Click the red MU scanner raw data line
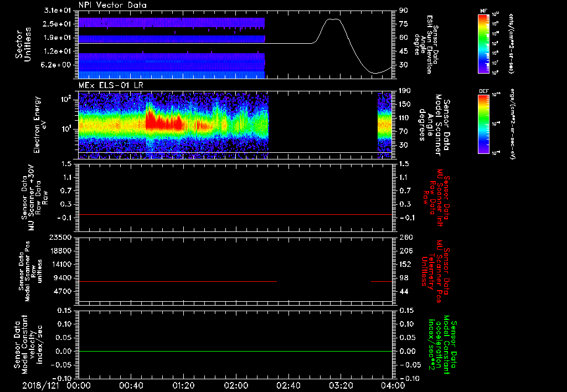567x392 pixels. point(235,214)
